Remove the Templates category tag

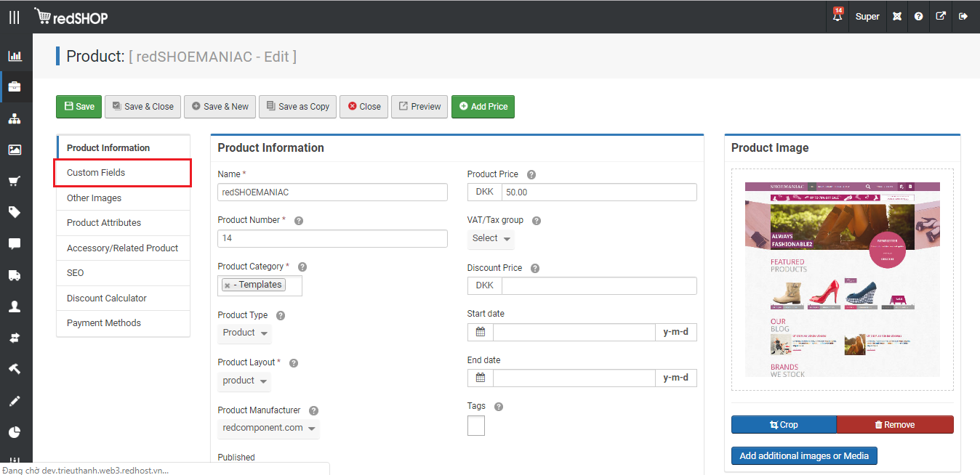click(x=228, y=285)
